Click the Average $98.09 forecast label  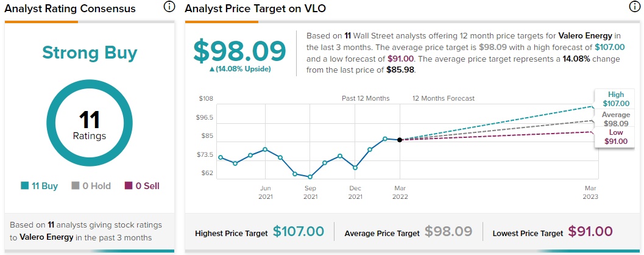click(x=615, y=119)
